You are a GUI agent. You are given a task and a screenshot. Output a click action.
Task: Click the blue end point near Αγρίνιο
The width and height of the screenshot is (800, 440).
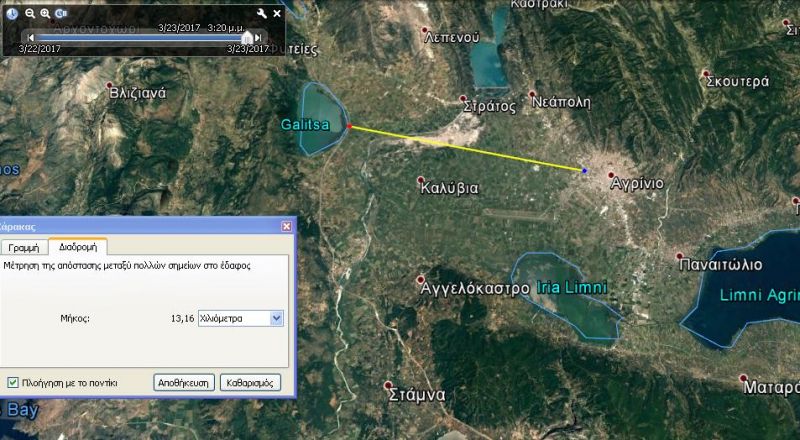(x=585, y=171)
